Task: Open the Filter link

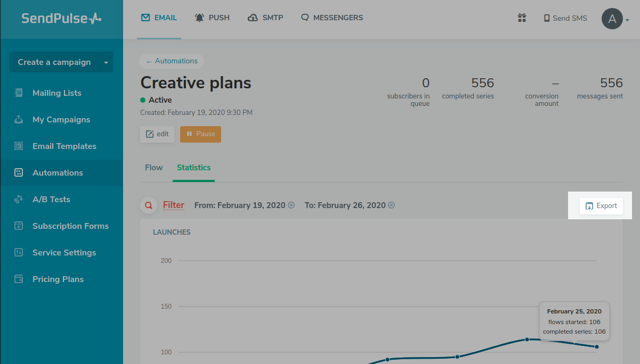Action: 174,205
